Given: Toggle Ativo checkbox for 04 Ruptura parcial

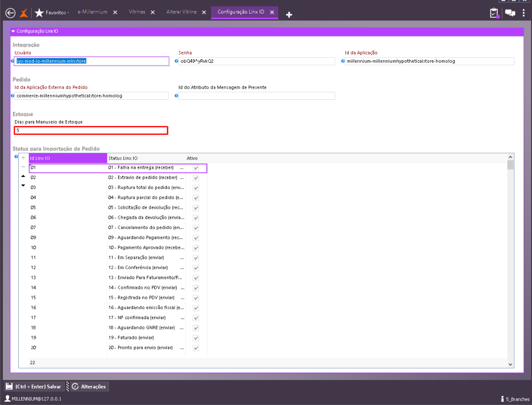Looking at the screenshot, I should 196,198.
